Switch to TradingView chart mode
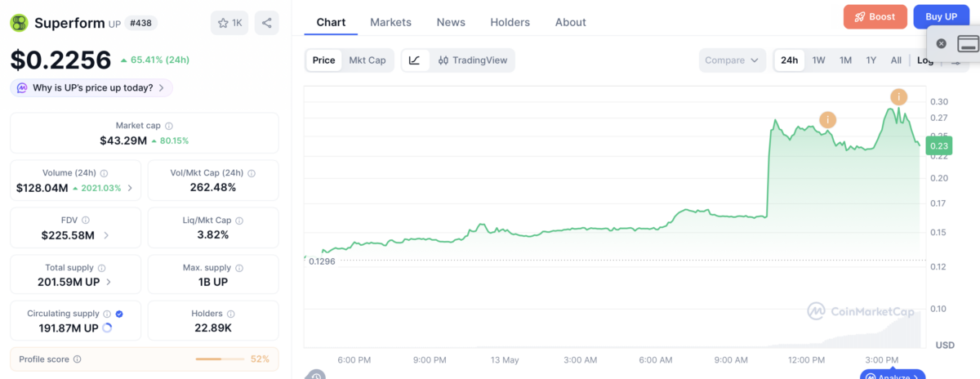 coord(473,60)
